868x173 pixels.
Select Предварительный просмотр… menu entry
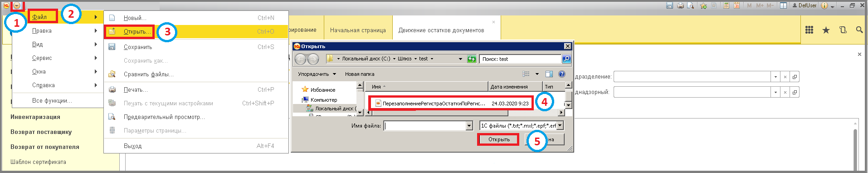pyautogui.click(x=196, y=117)
